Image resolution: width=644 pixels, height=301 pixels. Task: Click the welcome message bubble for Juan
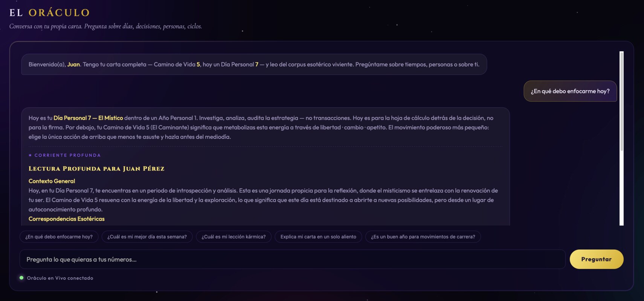click(254, 64)
